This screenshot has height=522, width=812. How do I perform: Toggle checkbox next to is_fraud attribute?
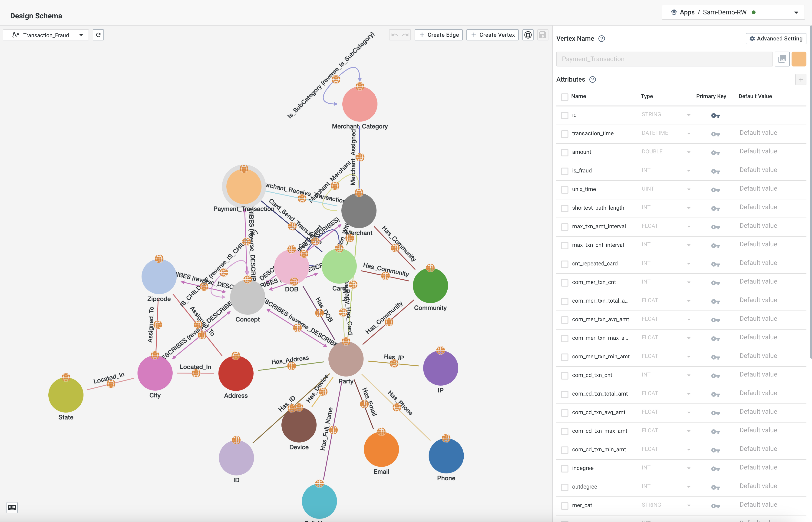click(x=564, y=170)
